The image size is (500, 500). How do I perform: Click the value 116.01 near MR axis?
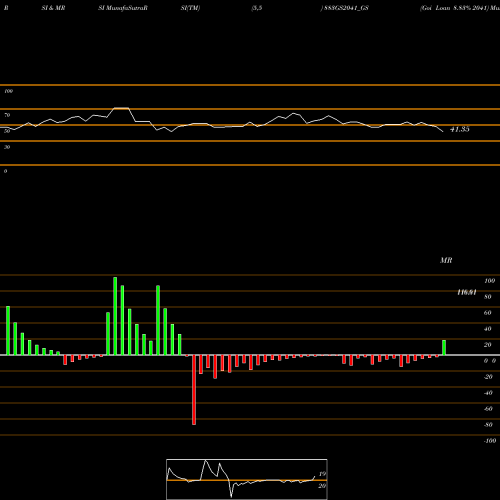(x=467, y=292)
